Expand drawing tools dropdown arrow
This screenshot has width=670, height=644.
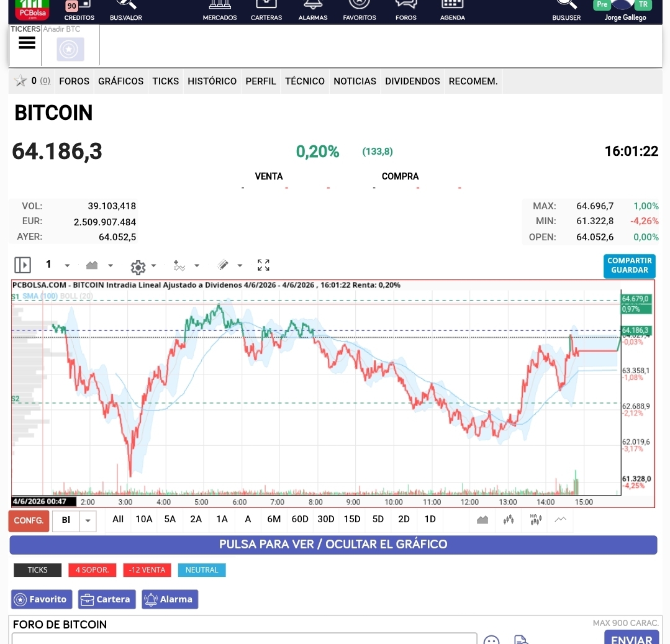coord(240,265)
